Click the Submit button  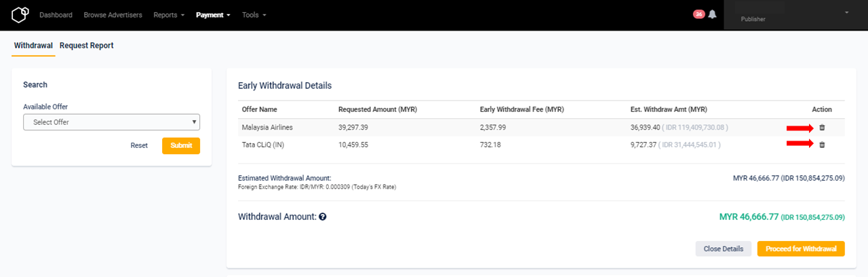pyautogui.click(x=181, y=145)
